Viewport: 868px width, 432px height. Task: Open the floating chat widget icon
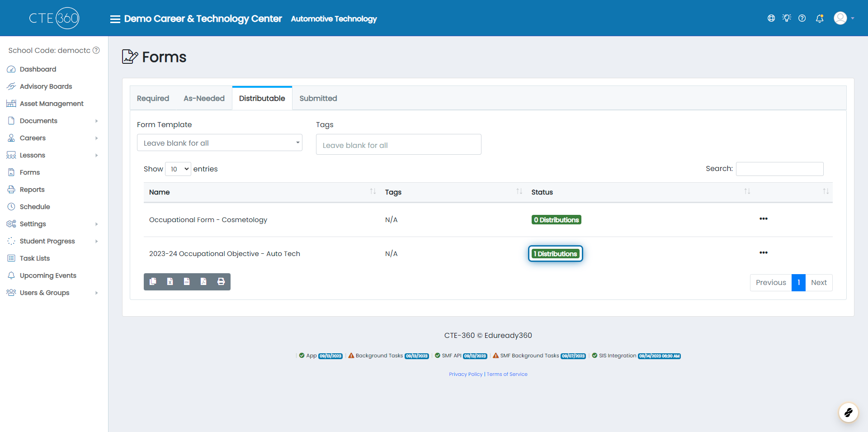(x=848, y=412)
